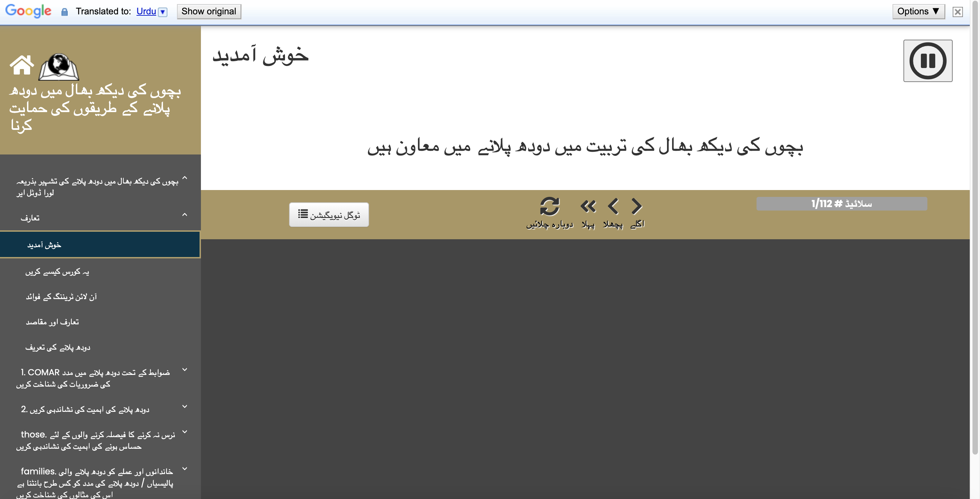Image resolution: width=980 pixels, height=499 pixels.
Task: Pause the slide playback
Action: coord(927,61)
